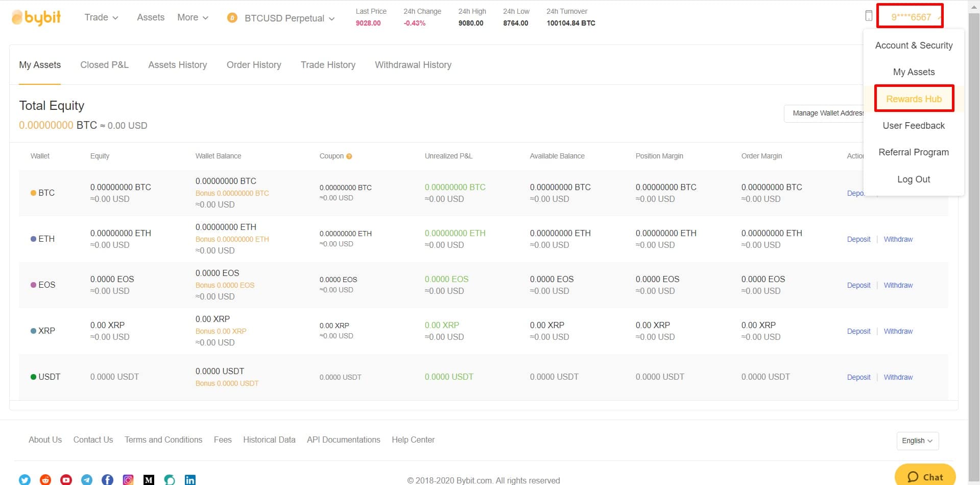Open the About Us footer link
Image resolution: width=980 pixels, height=485 pixels.
pyautogui.click(x=45, y=440)
